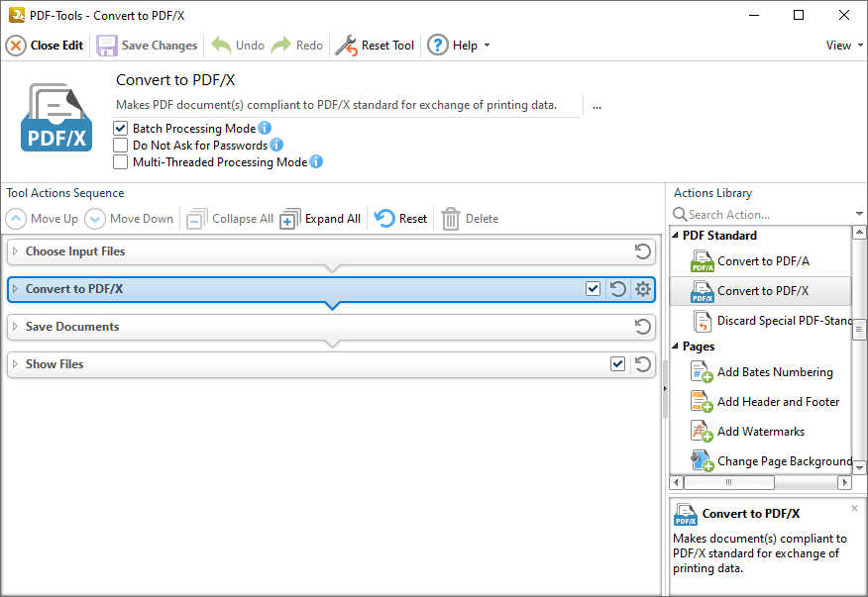Collapse the PDF Standard category
This screenshot has width=868, height=597.
point(676,236)
